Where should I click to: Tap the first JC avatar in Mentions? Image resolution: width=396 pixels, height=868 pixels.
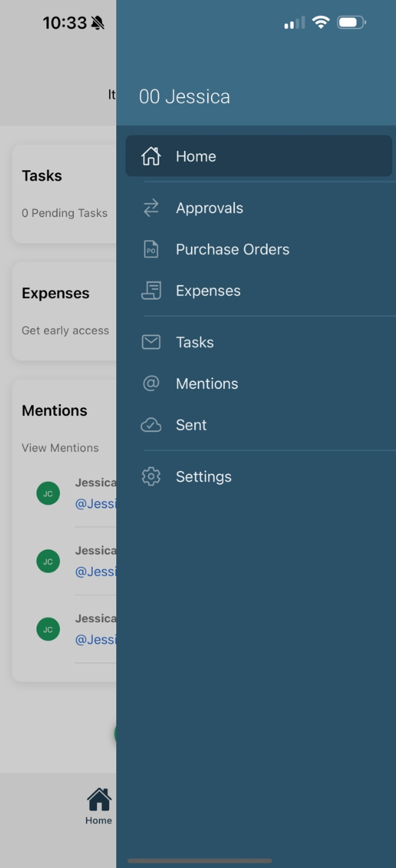[x=48, y=493]
